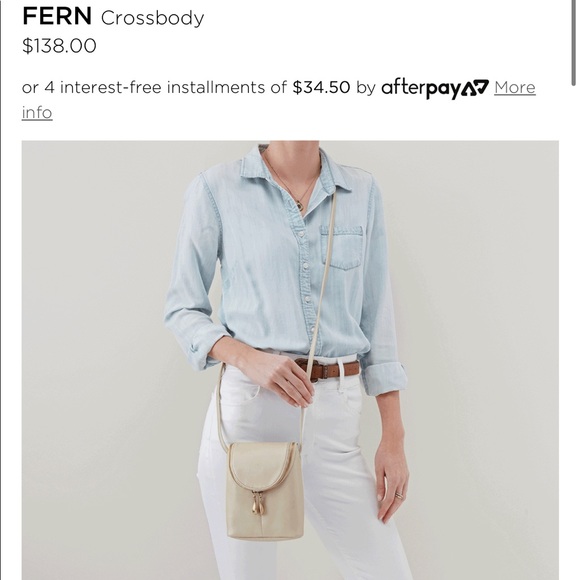Click the chest pocket on denim shirt
Screen dimensions: 580x580
(x=342, y=247)
